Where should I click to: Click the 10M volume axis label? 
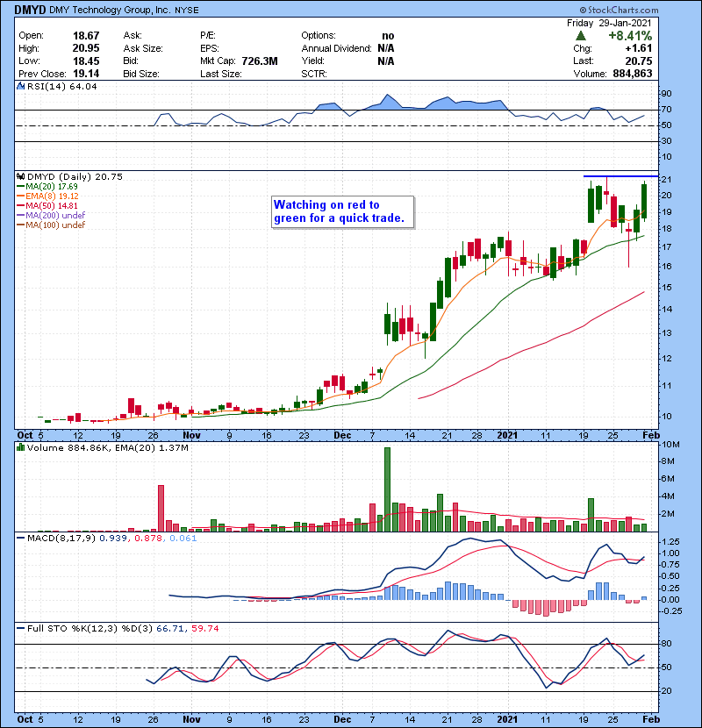[x=670, y=445]
